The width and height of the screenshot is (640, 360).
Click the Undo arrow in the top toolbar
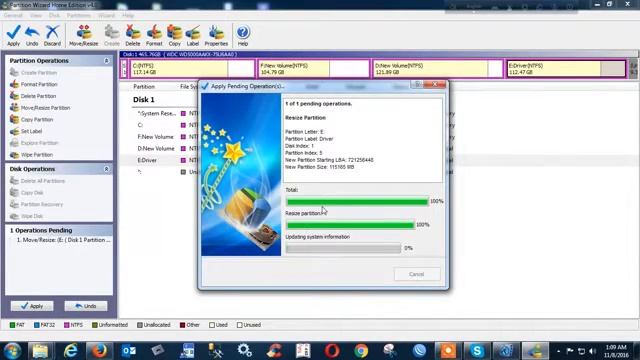tap(32, 35)
